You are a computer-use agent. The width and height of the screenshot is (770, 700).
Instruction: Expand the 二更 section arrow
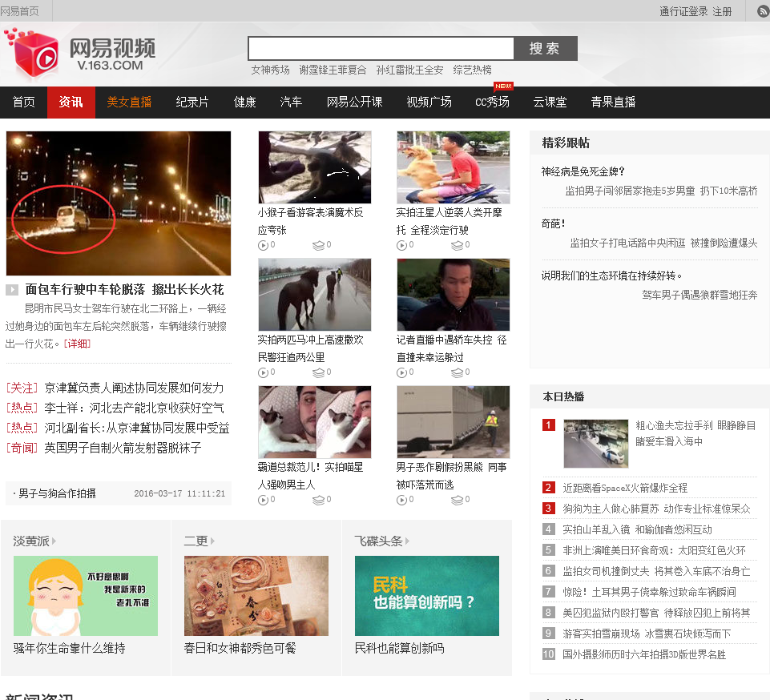click(212, 541)
